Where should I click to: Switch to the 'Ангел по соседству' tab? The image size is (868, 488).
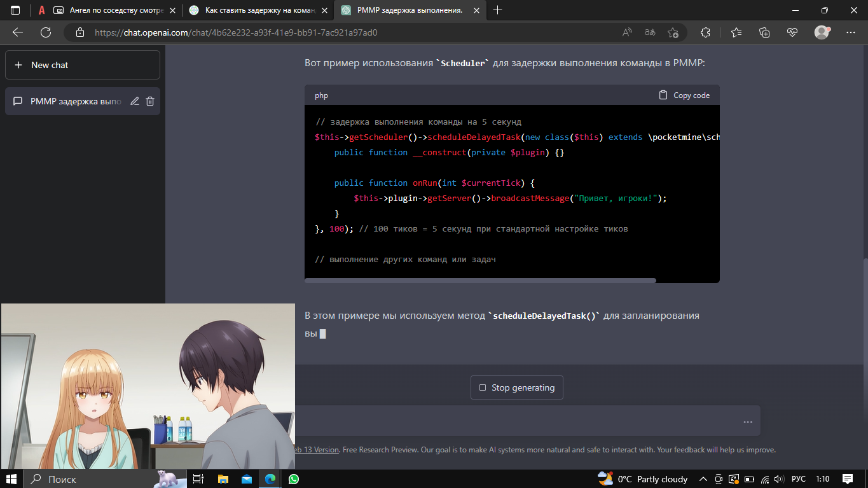point(108,10)
